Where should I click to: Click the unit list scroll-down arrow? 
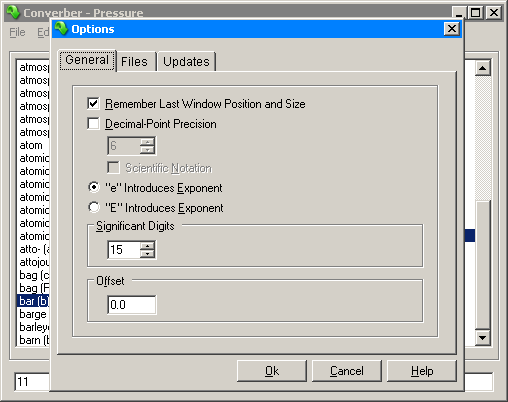click(x=482, y=338)
